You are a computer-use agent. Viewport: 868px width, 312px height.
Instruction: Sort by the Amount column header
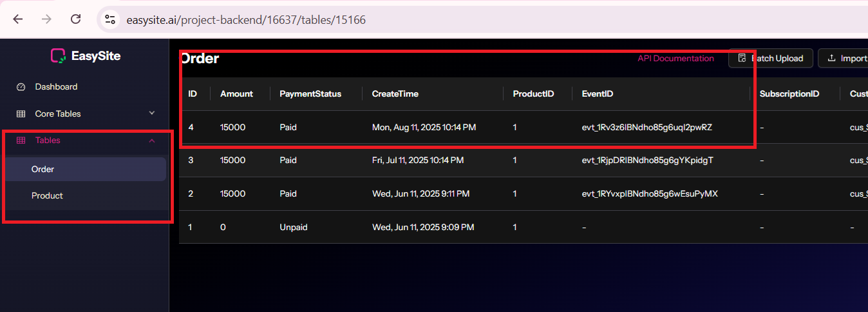236,93
